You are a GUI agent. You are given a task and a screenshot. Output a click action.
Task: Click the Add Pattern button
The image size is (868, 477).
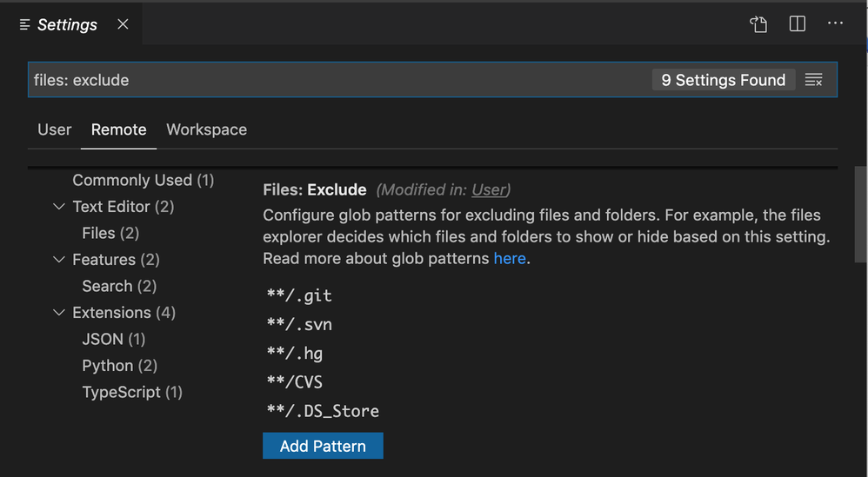coord(323,446)
